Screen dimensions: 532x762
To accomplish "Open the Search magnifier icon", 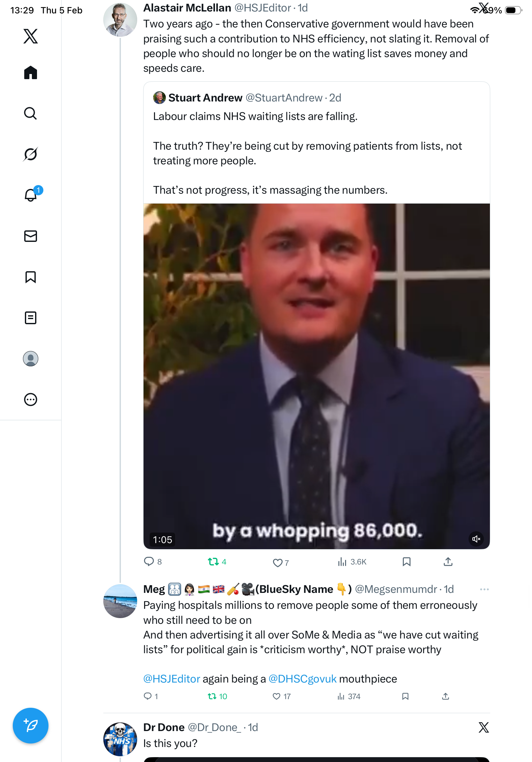I will (31, 113).
